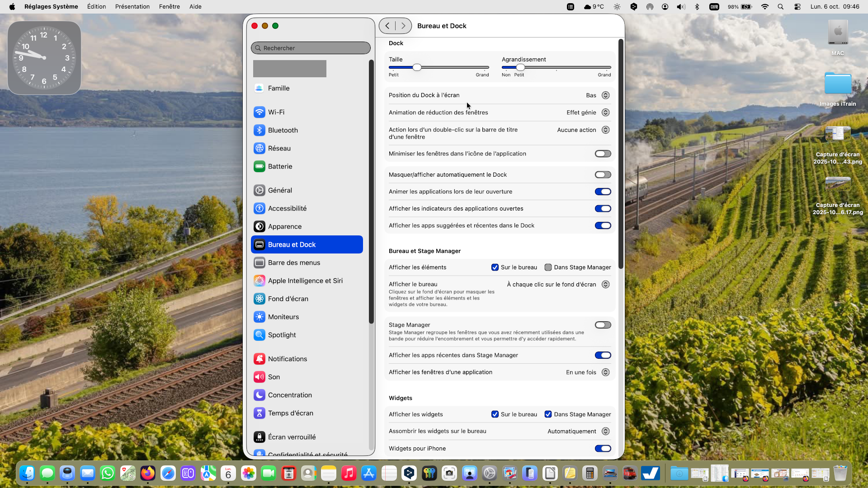Screen dimensions: 868x488
Task: Enable Masquer/afficher automatiquement le Dock toggle
Action: (x=603, y=175)
